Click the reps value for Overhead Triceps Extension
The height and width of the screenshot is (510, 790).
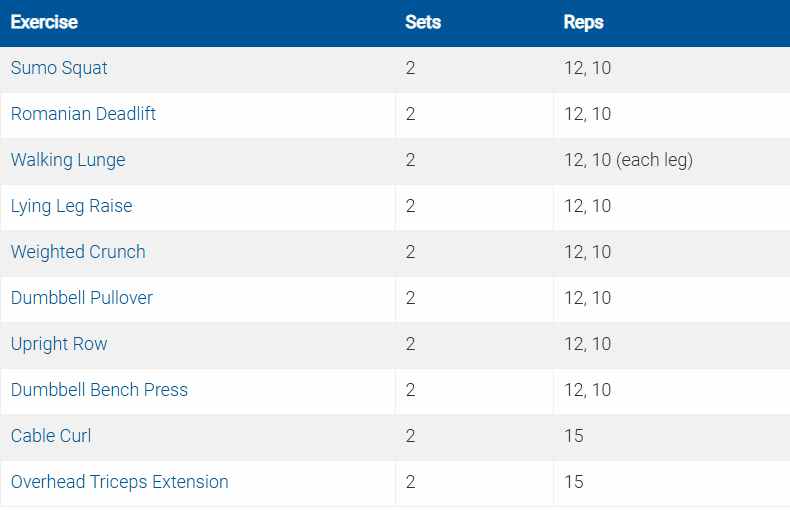[x=574, y=483]
